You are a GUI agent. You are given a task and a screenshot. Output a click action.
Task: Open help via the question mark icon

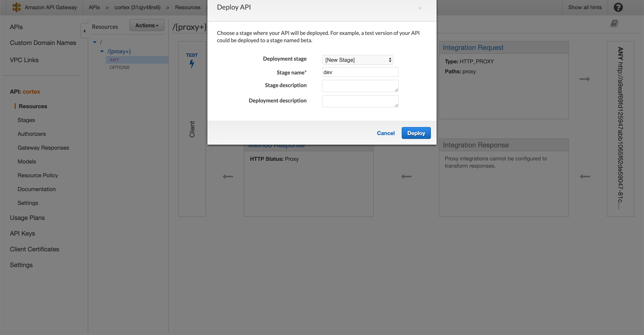[618, 7]
